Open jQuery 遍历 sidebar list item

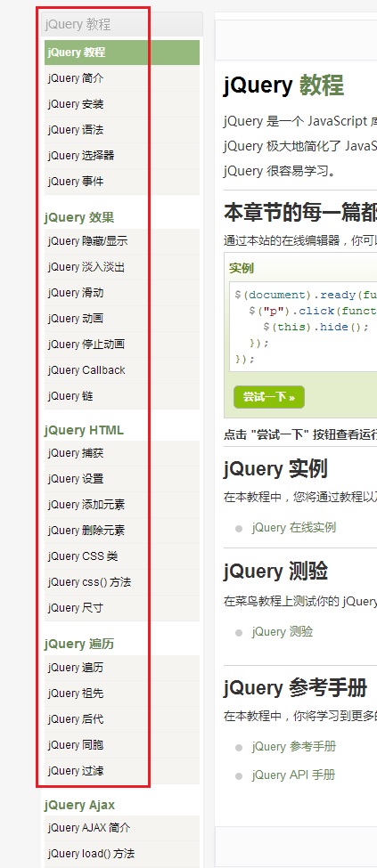pyautogui.click(x=122, y=668)
